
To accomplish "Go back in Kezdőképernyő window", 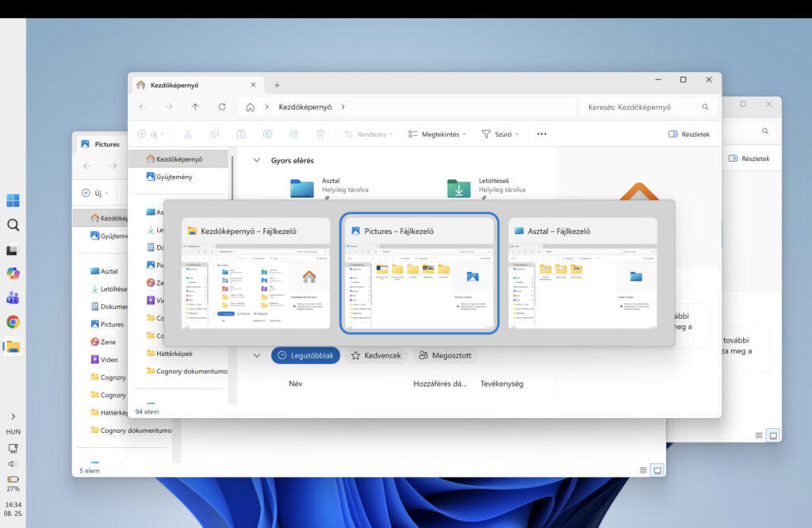I will (x=143, y=107).
